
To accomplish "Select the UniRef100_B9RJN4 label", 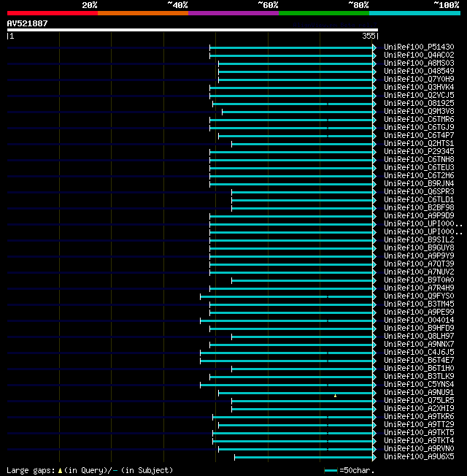I will (x=419, y=184).
